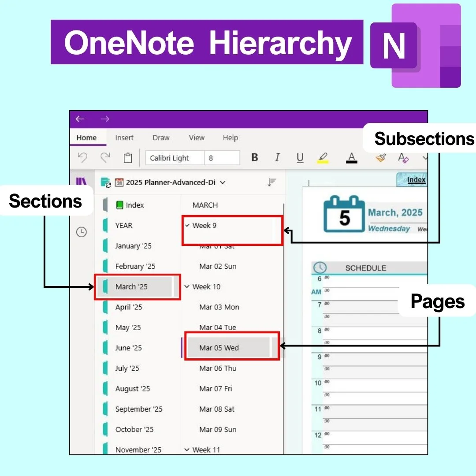
Task: Click the 10:00 schedule line
Action: (375, 386)
